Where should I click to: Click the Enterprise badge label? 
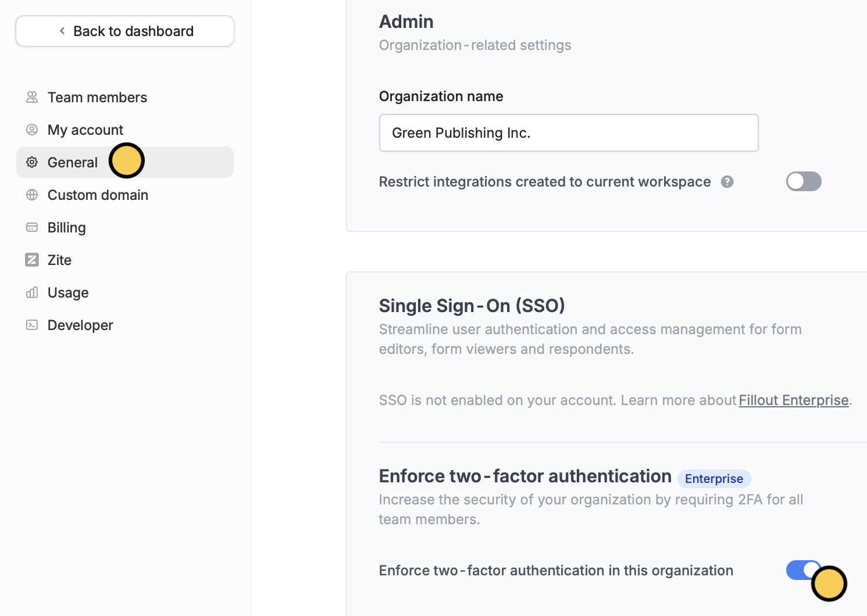click(x=714, y=479)
